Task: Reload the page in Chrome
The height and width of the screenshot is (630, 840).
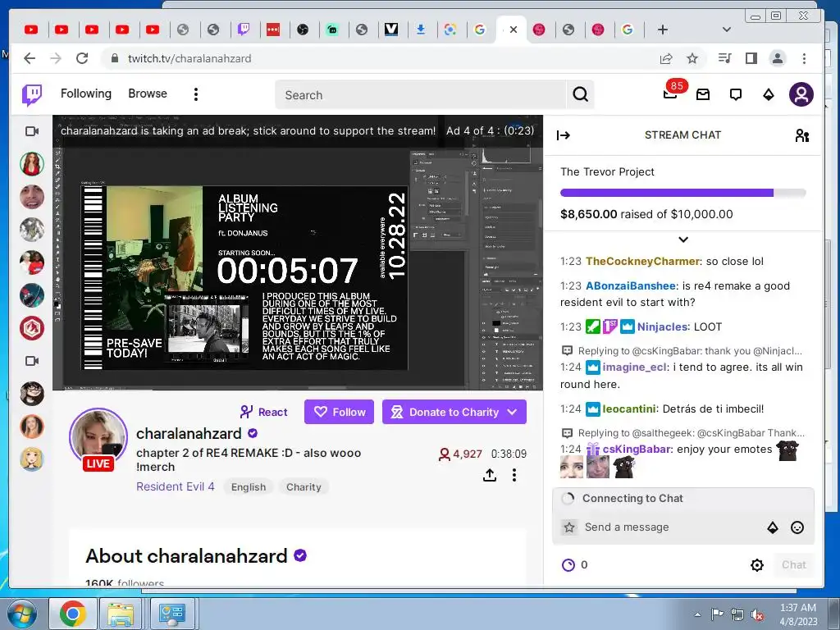Action: tap(82, 58)
